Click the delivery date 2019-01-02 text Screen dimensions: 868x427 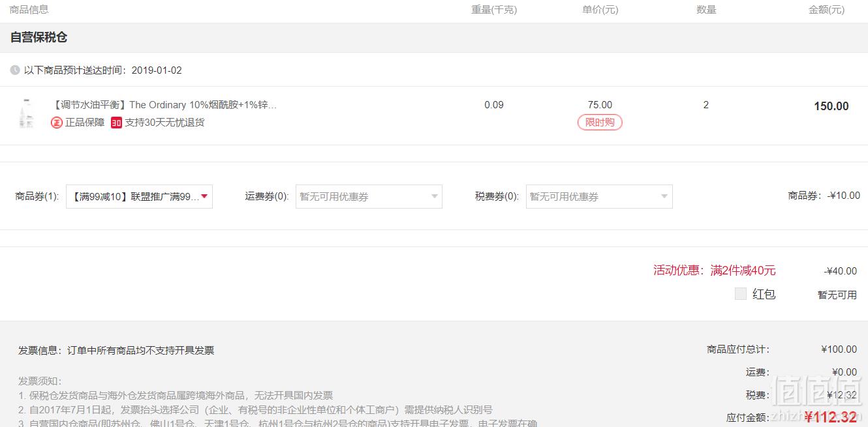(x=157, y=70)
